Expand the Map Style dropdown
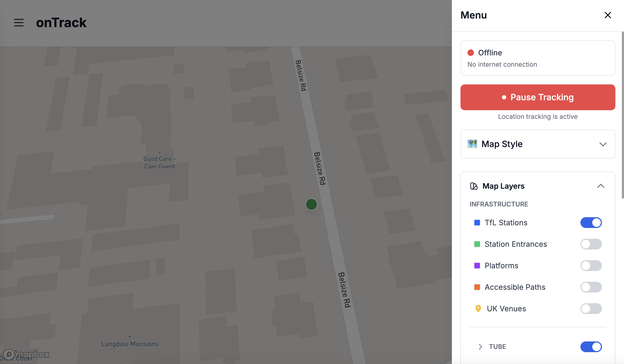This screenshot has width=624, height=364. click(603, 144)
